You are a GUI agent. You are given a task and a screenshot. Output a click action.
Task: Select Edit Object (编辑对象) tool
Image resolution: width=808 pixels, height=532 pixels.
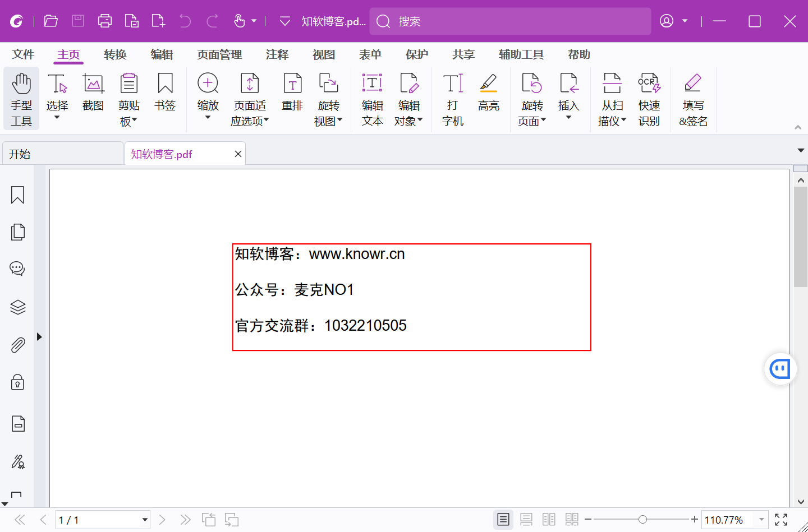pos(408,99)
